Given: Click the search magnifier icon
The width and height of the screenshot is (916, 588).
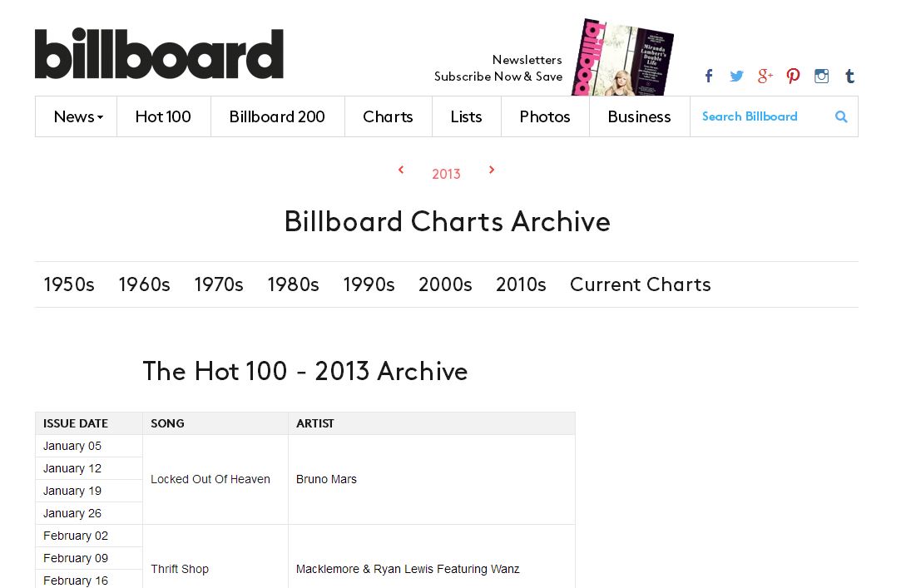Looking at the screenshot, I should 841,116.
